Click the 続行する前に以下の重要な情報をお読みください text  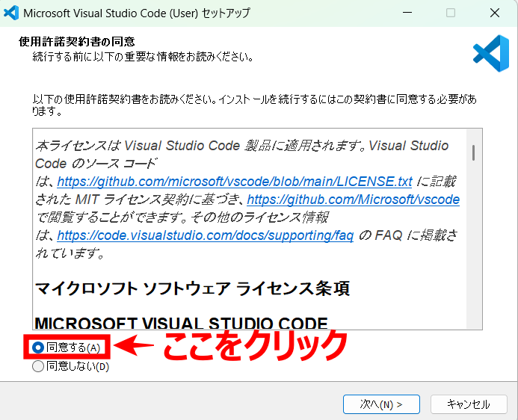(143, 57)
